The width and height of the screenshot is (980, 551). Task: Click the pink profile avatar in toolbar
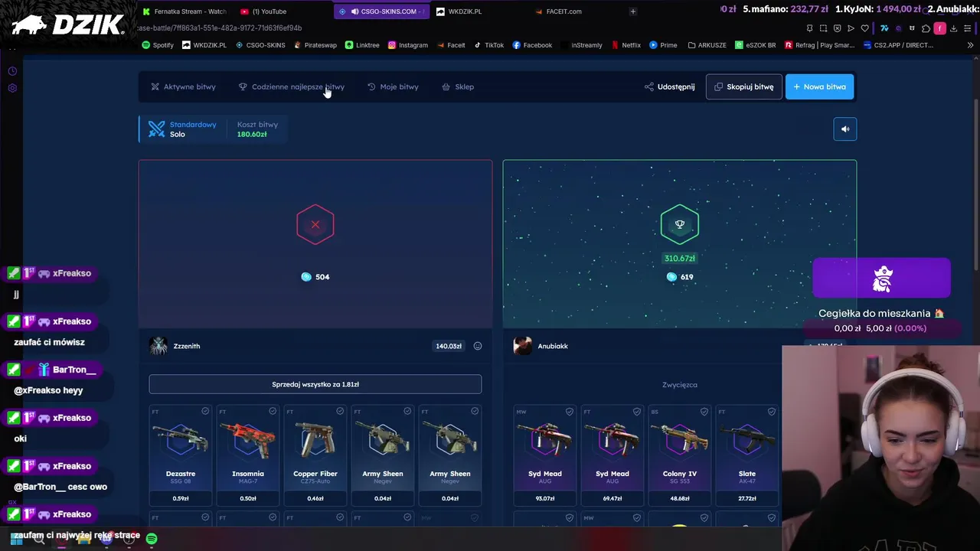[x=939, y=28]
